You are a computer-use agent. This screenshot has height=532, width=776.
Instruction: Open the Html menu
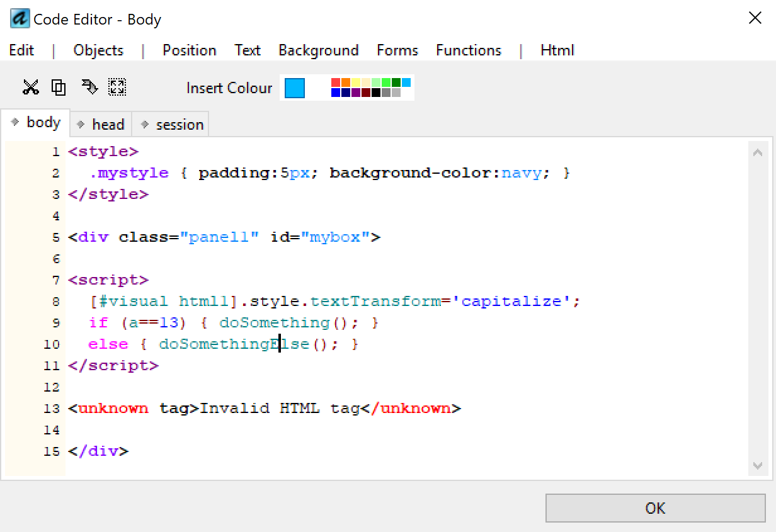tap(557, 50)
